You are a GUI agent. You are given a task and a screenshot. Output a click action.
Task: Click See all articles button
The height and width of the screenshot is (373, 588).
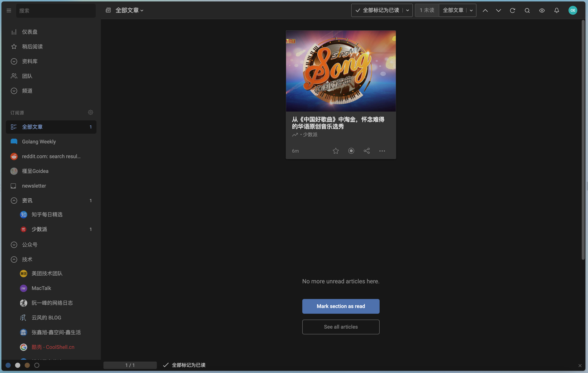[x=341, y=327]
